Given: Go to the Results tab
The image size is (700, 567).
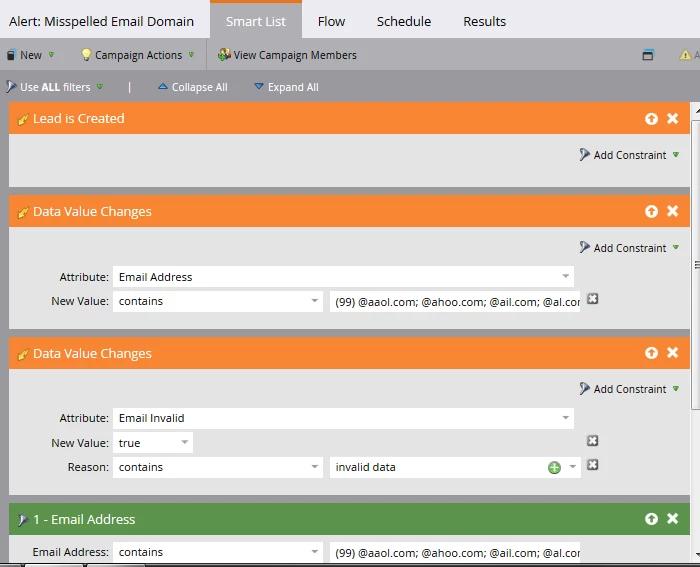Looking at the screenshot, I should (x=484, y=21).
